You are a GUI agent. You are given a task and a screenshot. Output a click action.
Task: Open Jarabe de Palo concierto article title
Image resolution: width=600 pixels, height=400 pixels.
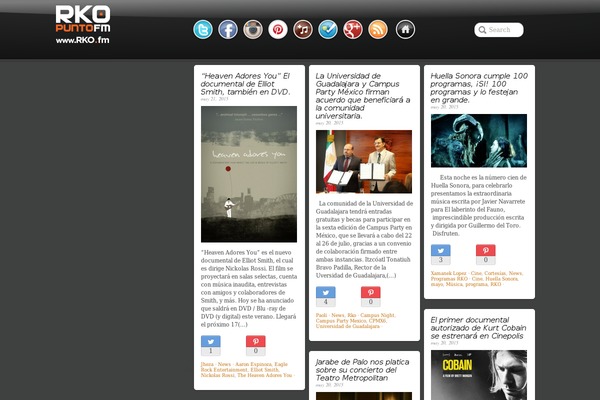(362, 370)
